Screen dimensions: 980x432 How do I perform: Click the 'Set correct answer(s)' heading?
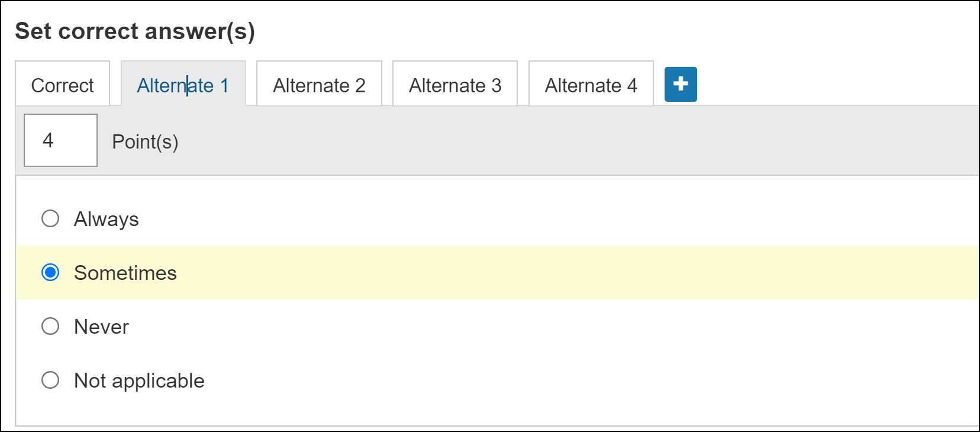tap(135, 31)
